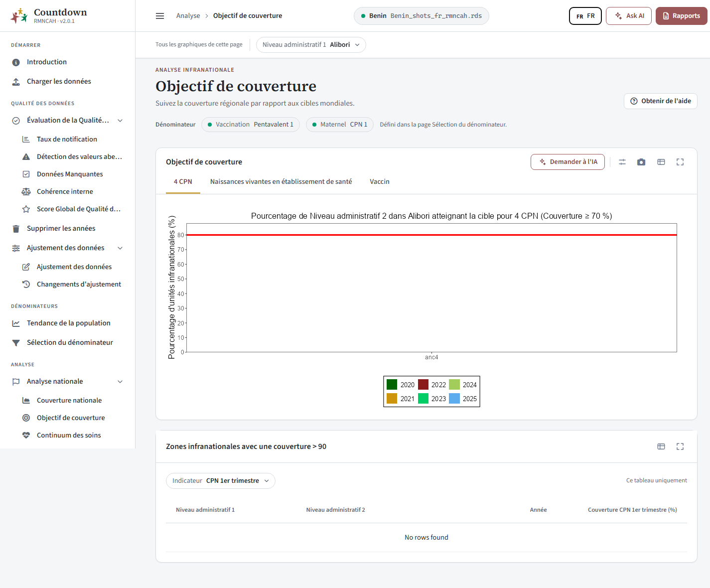Open Couverture nationale page
710x588 pixels.
[69, 401]
